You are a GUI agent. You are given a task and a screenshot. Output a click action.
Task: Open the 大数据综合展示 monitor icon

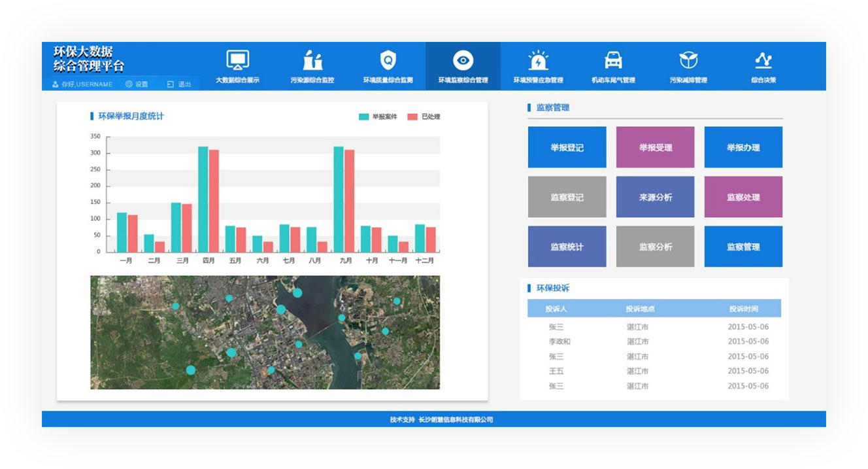click(237, 61)
